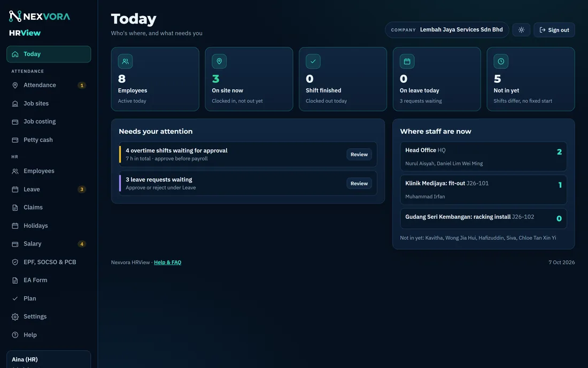
Task: Click the Attendance map pin icon
Action: [x=15, y=86]
